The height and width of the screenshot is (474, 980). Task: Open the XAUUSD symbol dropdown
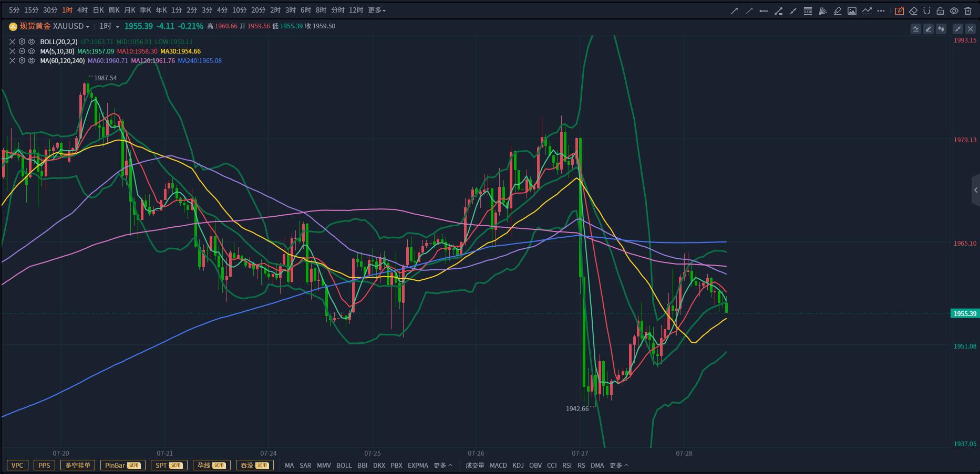point(87,26)
